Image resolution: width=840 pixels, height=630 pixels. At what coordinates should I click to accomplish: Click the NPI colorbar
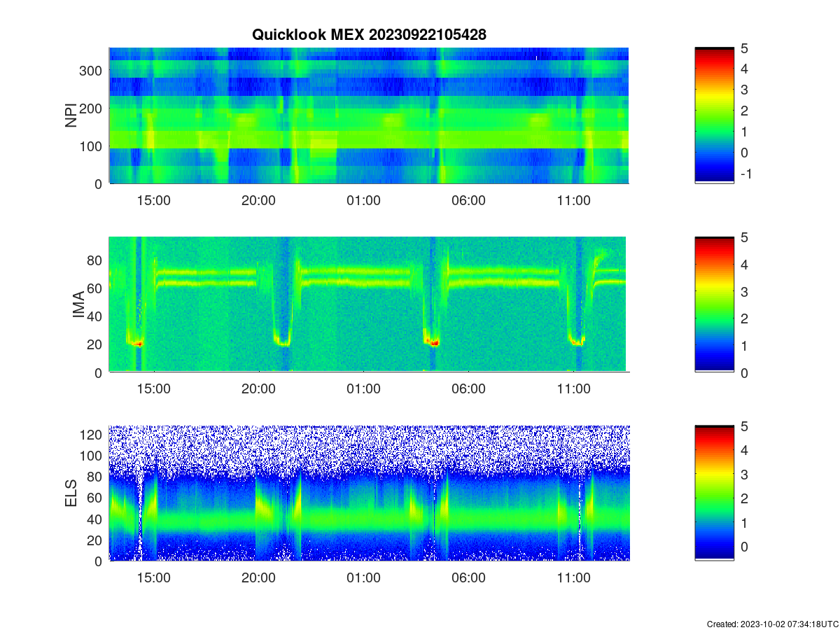pos(714,115)
